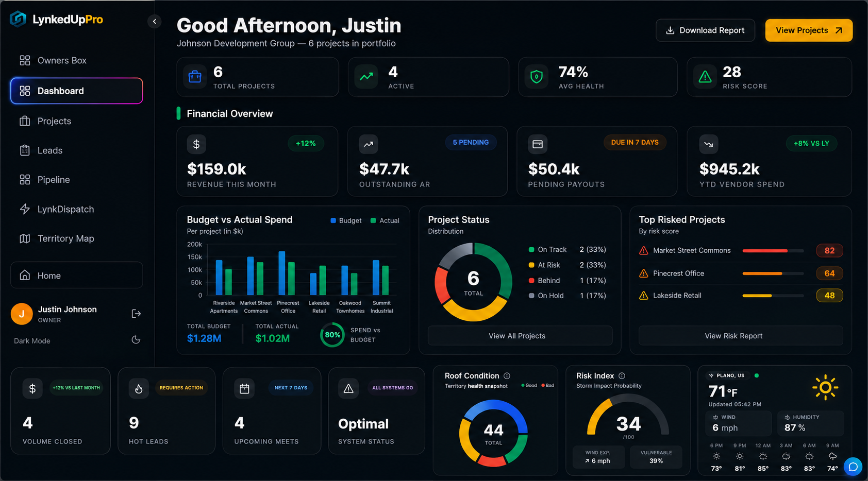Viewport: 868px width, 481px height.
Task: Click the 80% spend vs budget ring
Action: pos(332,335)
